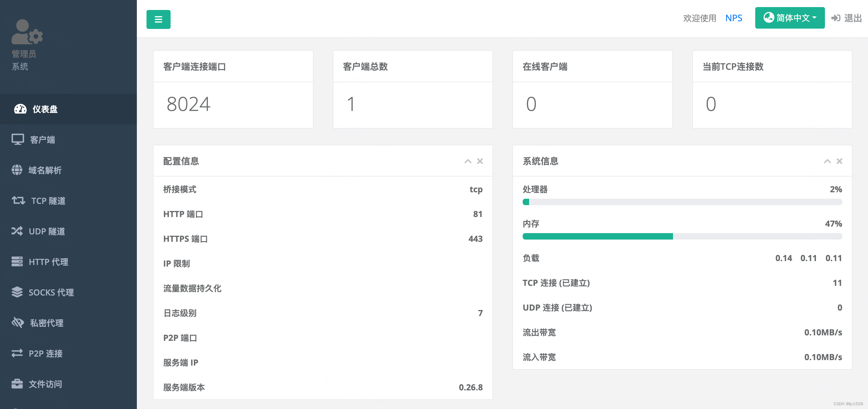Open the TCP 隧道 menu item
868x409 pixels.
point(68,201)
